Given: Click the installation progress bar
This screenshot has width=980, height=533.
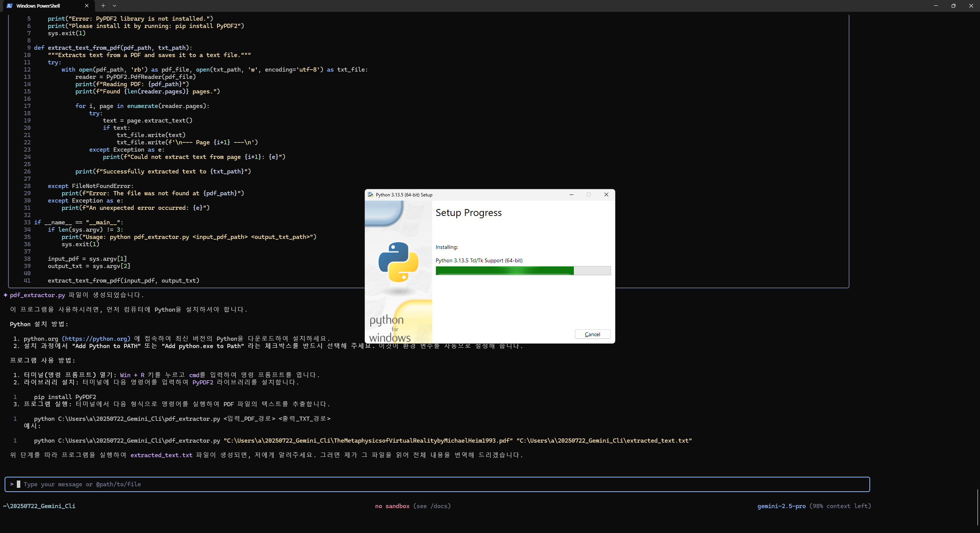Looking at the screenshot, I should [523, 271].
